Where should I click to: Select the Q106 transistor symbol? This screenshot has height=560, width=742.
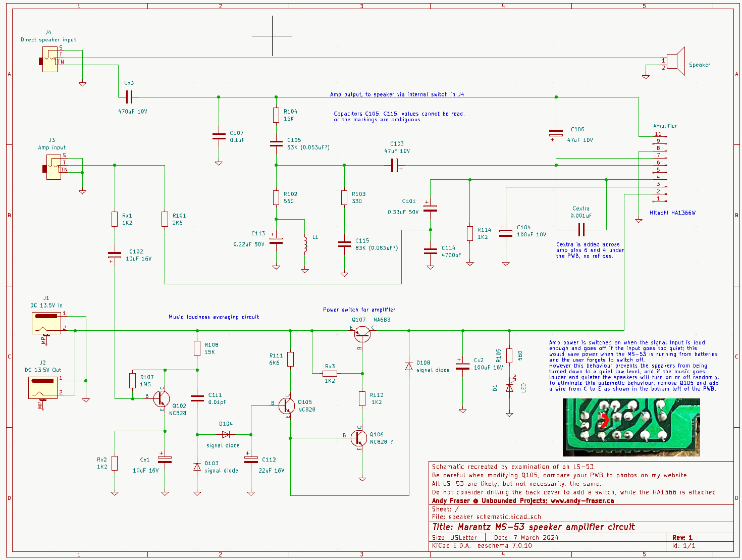(359, 438)
